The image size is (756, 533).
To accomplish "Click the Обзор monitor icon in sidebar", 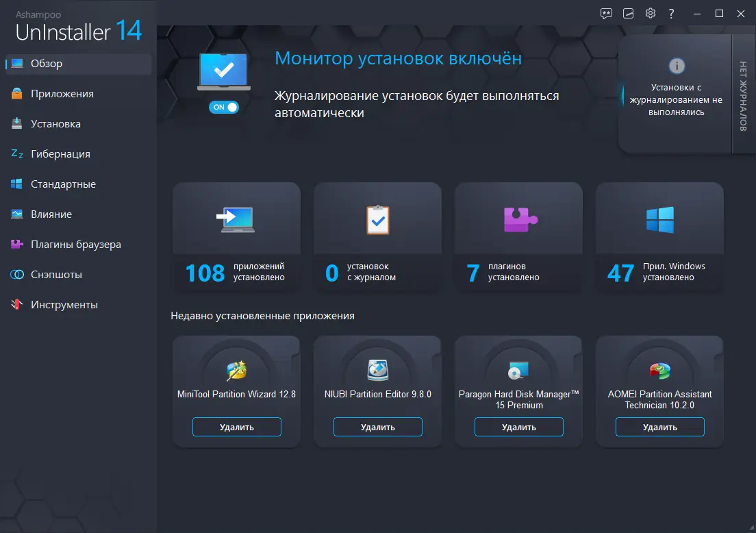I will (x=17, y=63).
